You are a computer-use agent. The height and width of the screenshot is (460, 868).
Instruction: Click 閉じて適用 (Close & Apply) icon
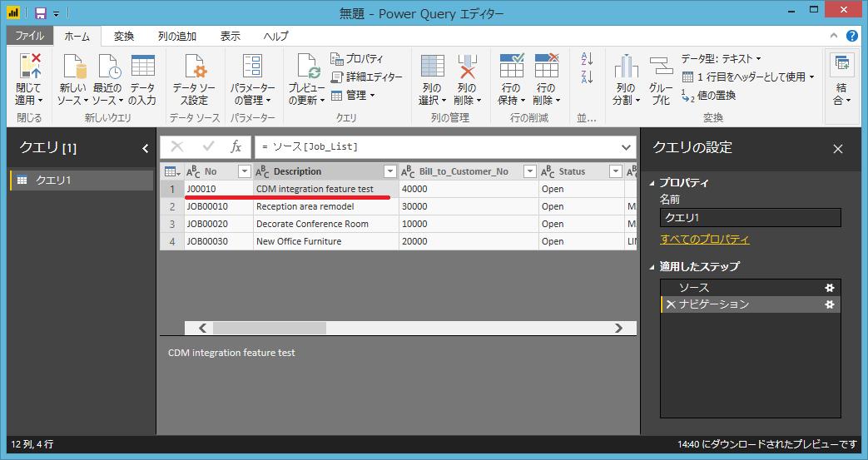30,66
